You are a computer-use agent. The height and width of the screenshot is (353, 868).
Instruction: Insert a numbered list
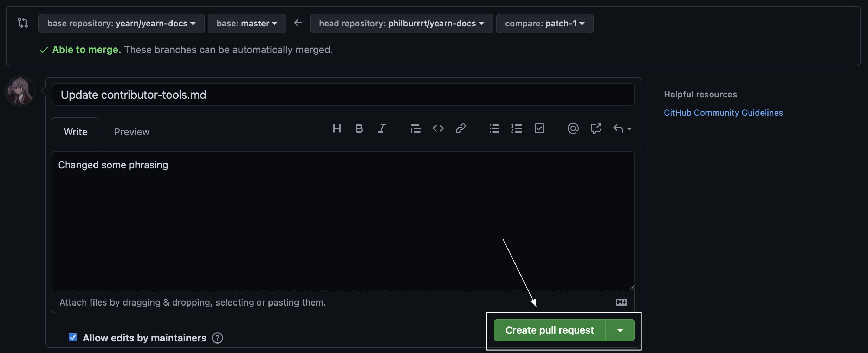pyautogui.click(x=516, y=129)
